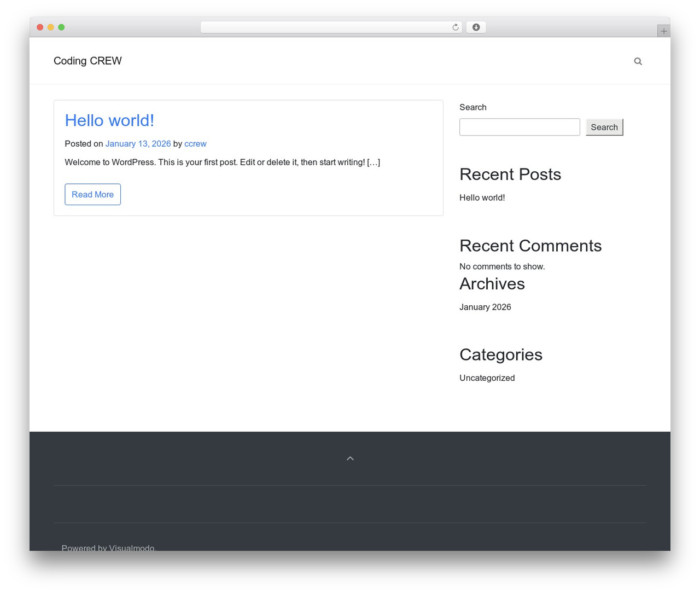Click the Welcome to WordPress excerpt text
The width and height of the screenshot is (700, 593).
coord(223,162)
